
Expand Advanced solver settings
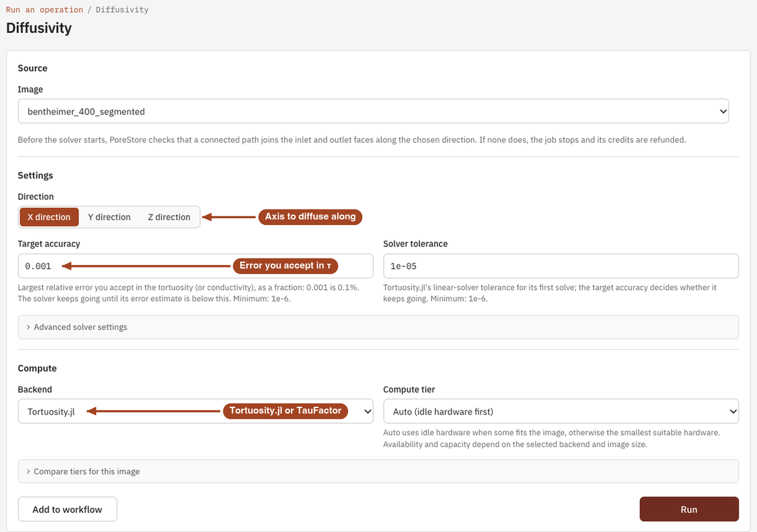point(378,327)
